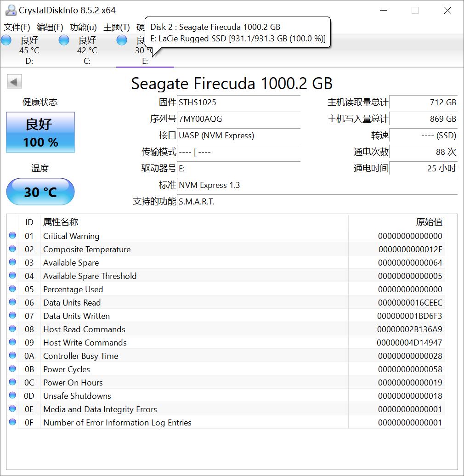Click the status indicator for Composite Temperature
464x476 pixels.
pos(12,249)
